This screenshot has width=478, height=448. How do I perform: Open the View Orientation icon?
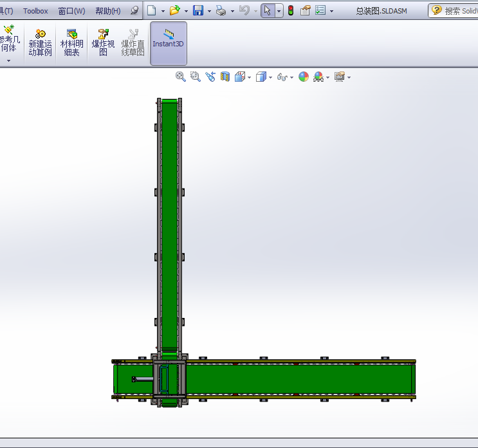point(240,77)
